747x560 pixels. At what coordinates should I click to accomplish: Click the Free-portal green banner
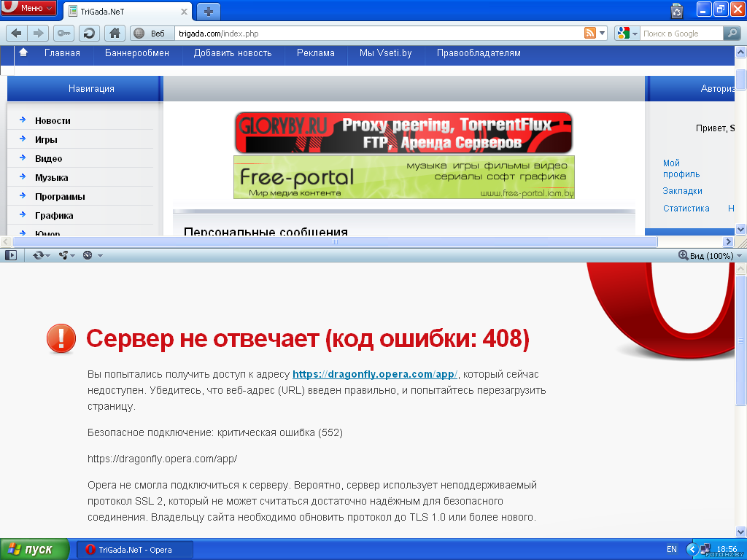pos(404,177)
